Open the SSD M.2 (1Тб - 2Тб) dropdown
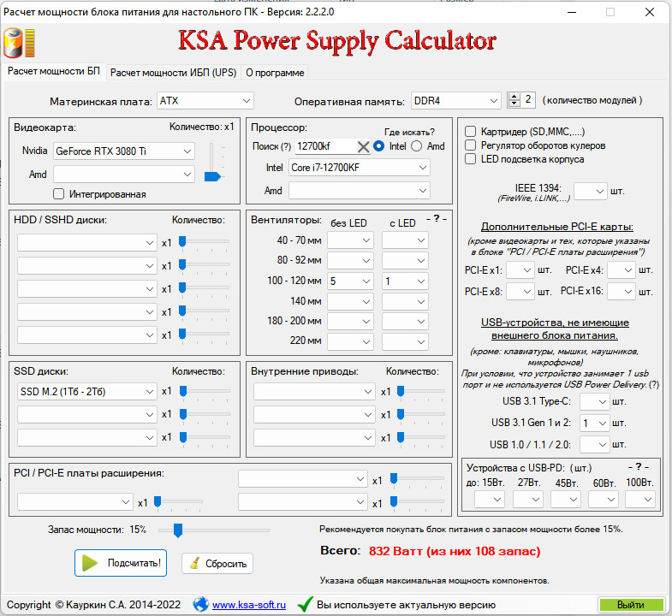Viewport: 672px width, 616px height. pyautogui.click(x=87, y=391)
